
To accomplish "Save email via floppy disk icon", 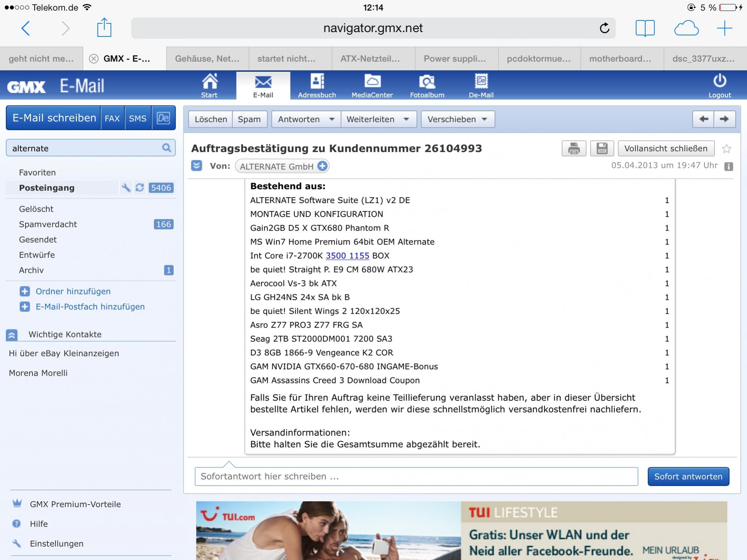I will (x=602, y=148).
